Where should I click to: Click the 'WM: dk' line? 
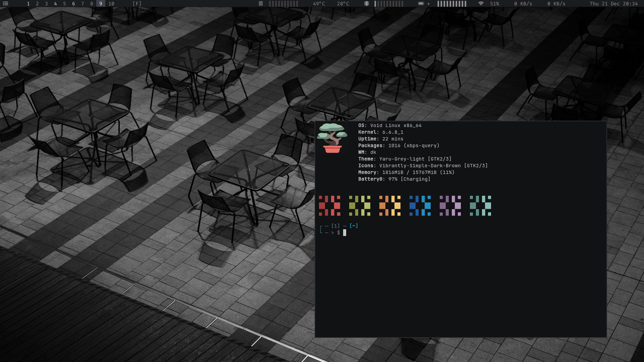point(367,152)
